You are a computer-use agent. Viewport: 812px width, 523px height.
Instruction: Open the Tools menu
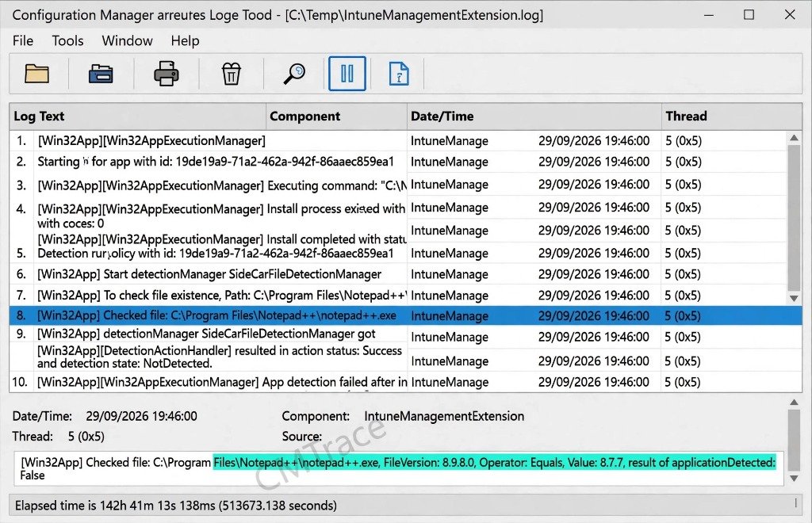point(68,41)
